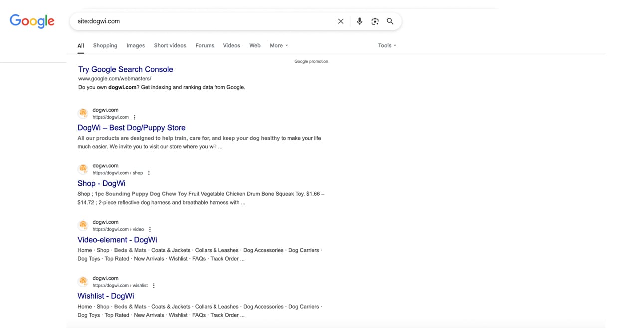Click favicon of DogWi Best Dog/Puppy Store result
644x328 pixels.
pyautogui.click(x=83, y=113)
